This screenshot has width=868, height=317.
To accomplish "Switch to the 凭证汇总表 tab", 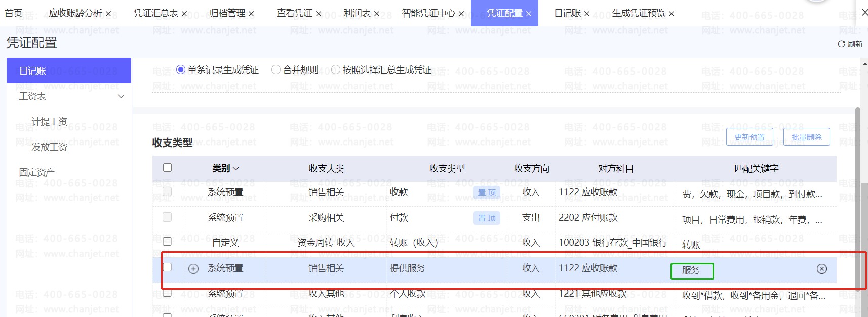I will pos(156,13).
